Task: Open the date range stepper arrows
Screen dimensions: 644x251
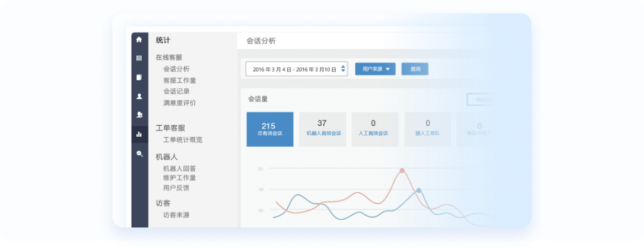Action: (x=343, y=69)
